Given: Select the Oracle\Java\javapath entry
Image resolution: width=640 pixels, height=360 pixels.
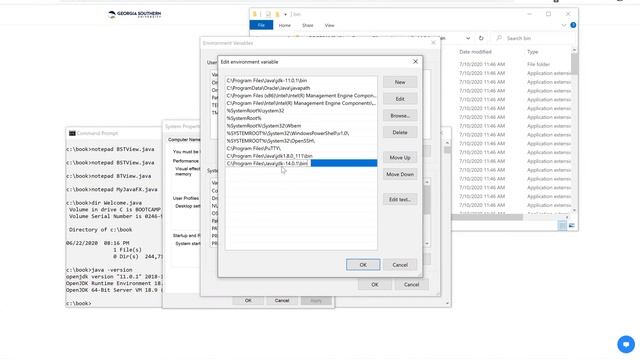Looking at the screenshot, I should click(x=301, y=88).
